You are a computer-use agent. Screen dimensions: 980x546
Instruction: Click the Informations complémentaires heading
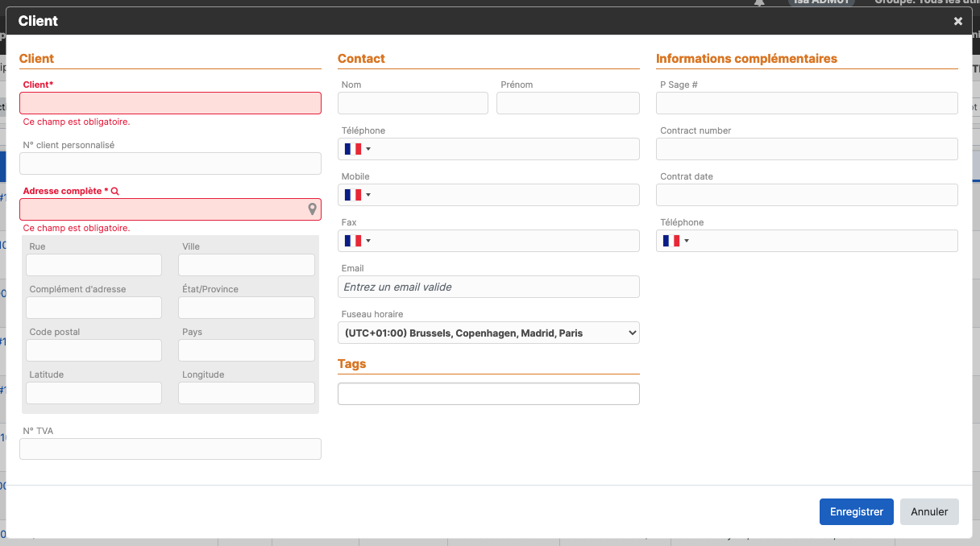(x=746, y=59)
